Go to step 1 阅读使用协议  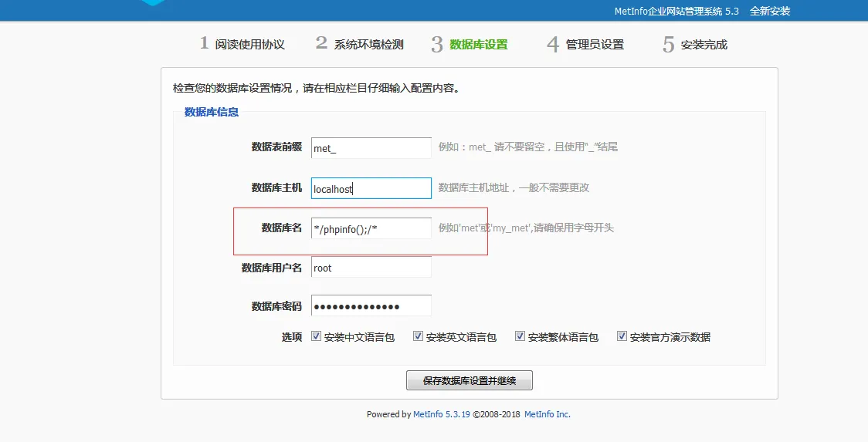pos(242,44)
